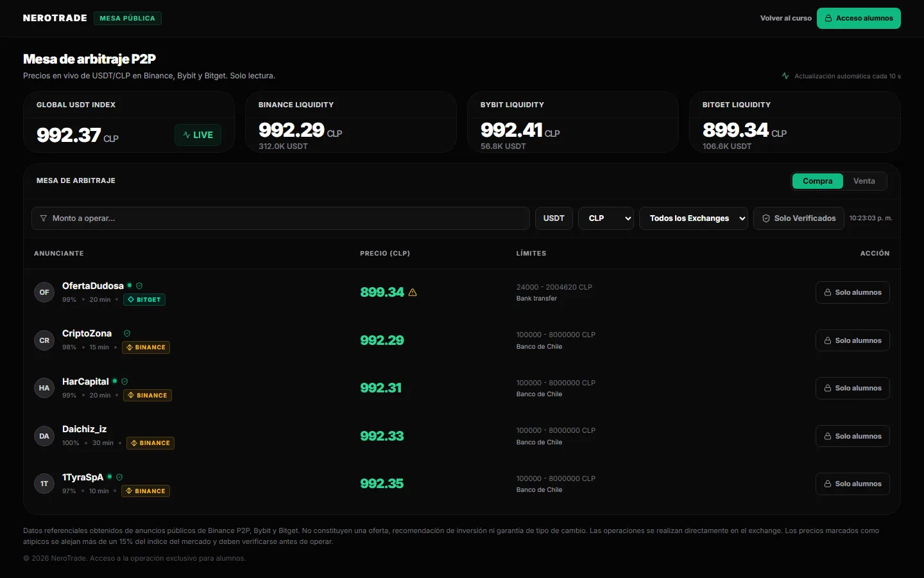Click Solo alumnos for CriptoZona
This screenshot has width=924, height=578.
point(853,340)
